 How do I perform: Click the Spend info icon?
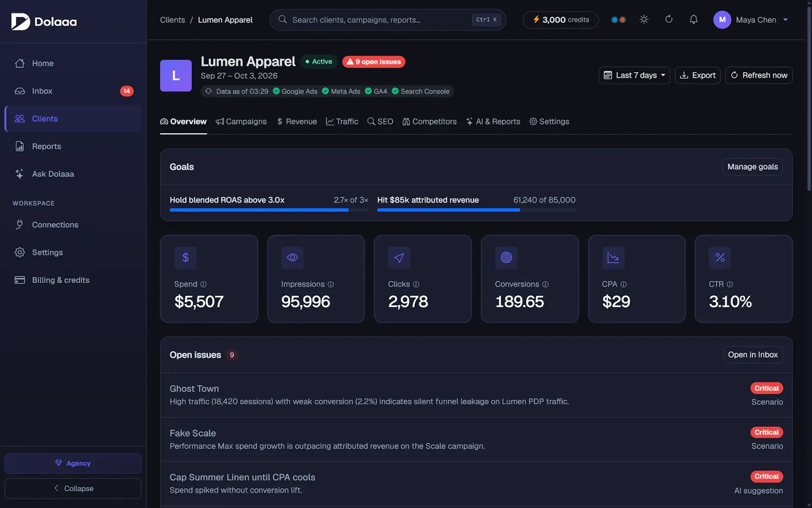204,284
